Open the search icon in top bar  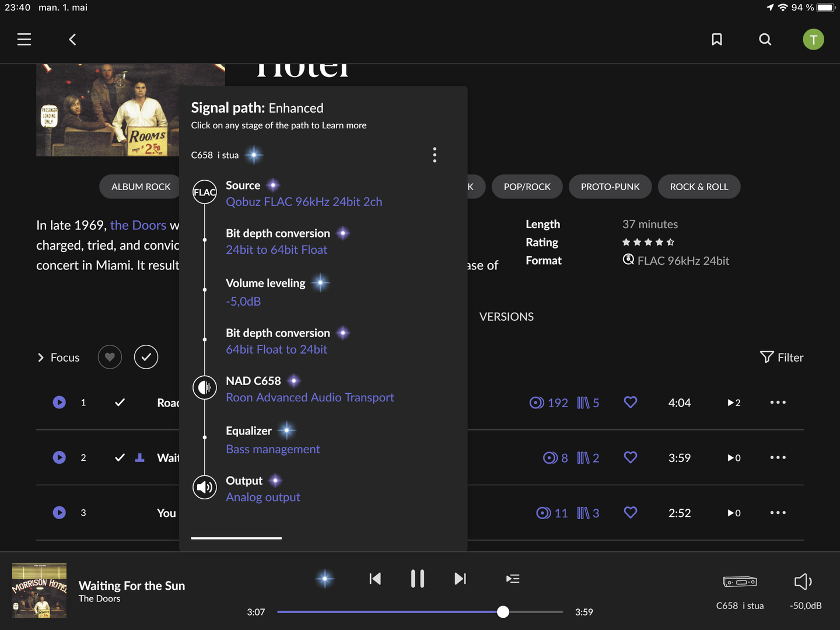pyautogui.click(x=765, y=39)
